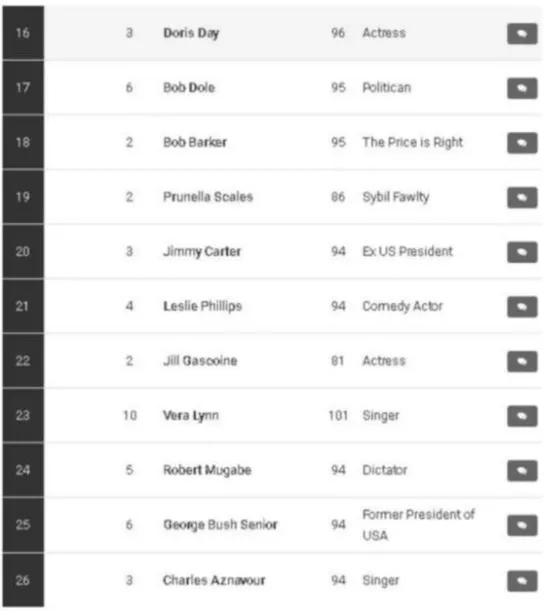This screenshot has width=559, height=611.
Task: Select rank 26 number cell
Action: (x=23, y=580)
